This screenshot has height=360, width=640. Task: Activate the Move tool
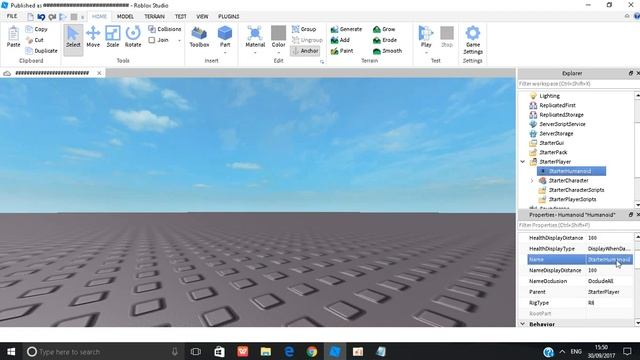click(93, 37)
